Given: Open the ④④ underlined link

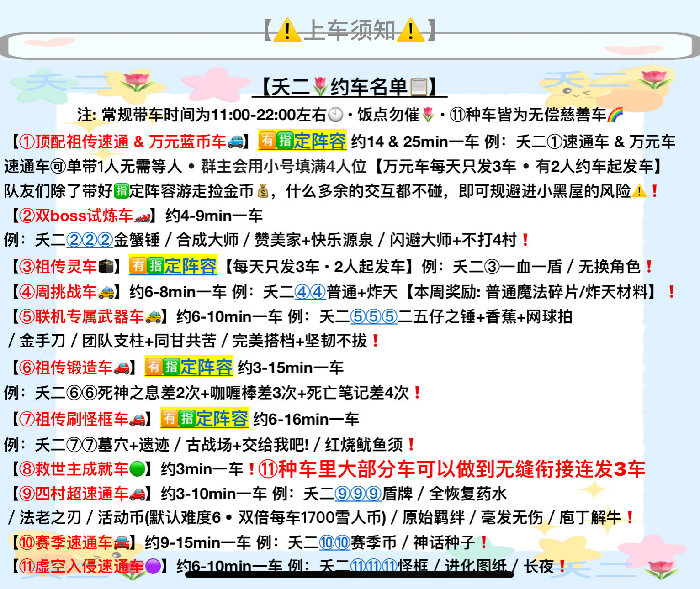Looking at the screenshot, I should (x=310, y=292).
